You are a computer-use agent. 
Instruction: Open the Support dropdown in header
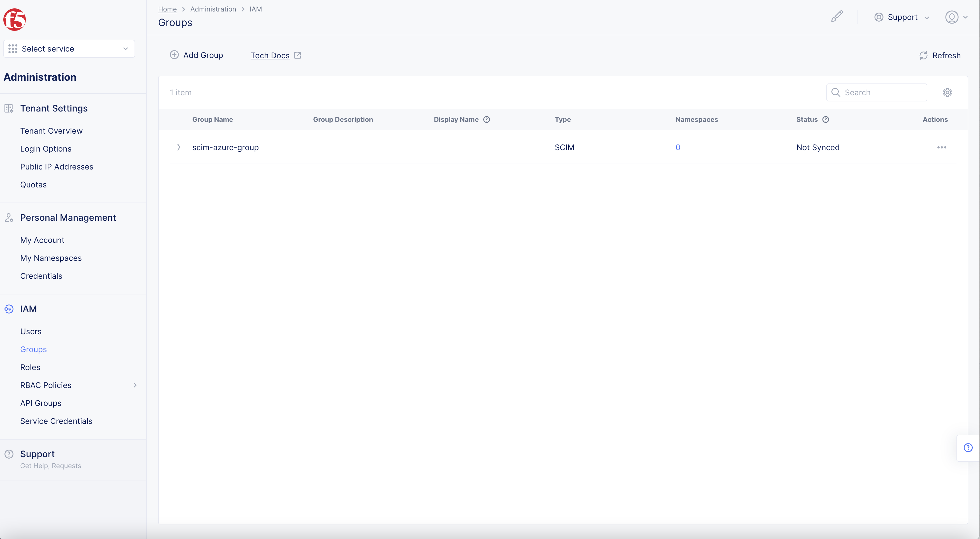tap(902, 17)
